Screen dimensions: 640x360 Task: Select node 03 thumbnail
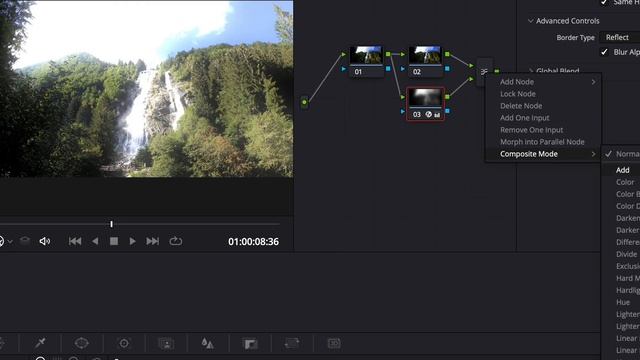point(425,98)
